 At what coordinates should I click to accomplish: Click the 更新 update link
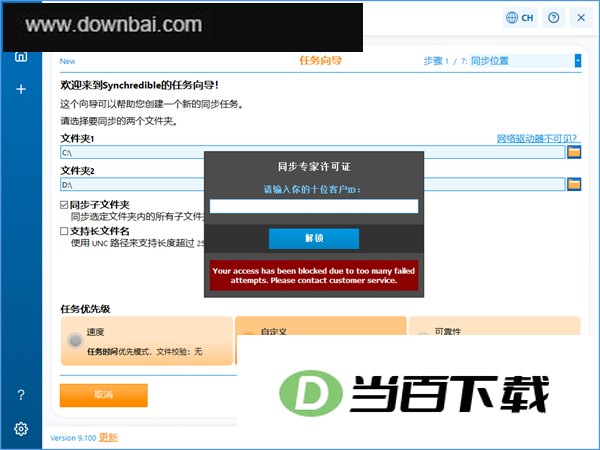(x=108, y=437)
